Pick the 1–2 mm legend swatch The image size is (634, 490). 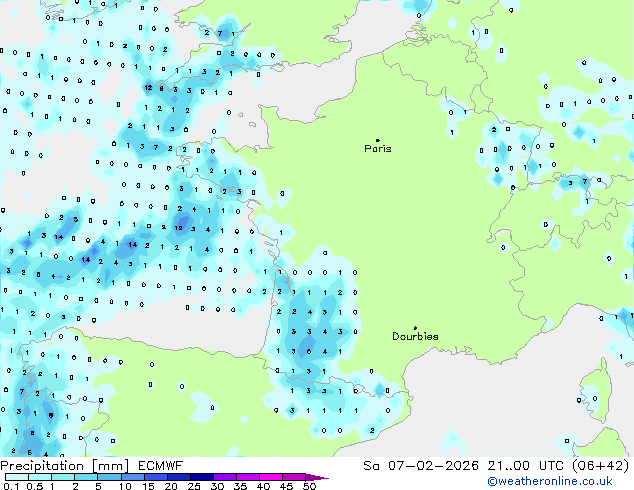[x=63, y=477]
